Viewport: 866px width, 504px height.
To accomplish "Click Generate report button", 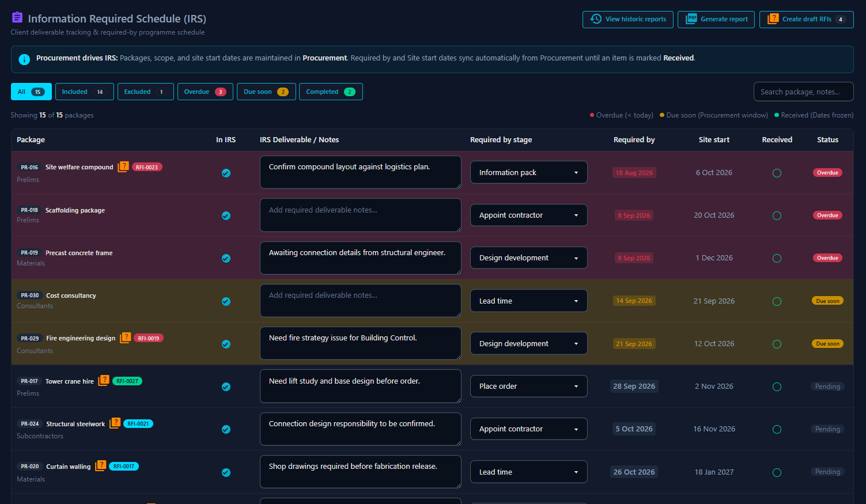I will pyautogui.click(x=716, y=19).
